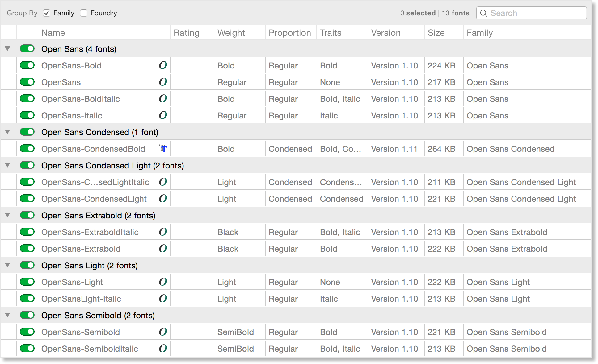Toggle the Open Sans Semibold family switch
The image size is (598, 364).
click(x=27, y=315)
